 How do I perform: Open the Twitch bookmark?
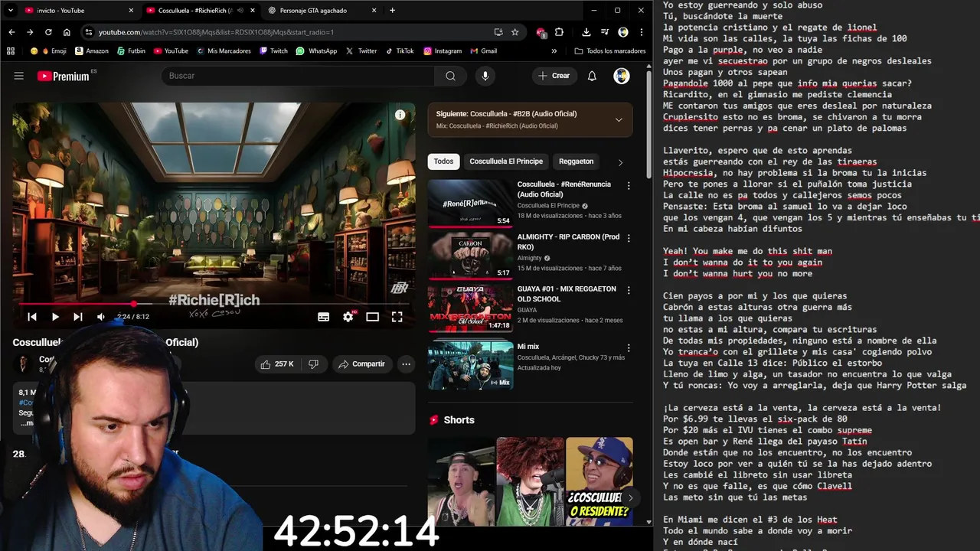[x=273, y=51]
